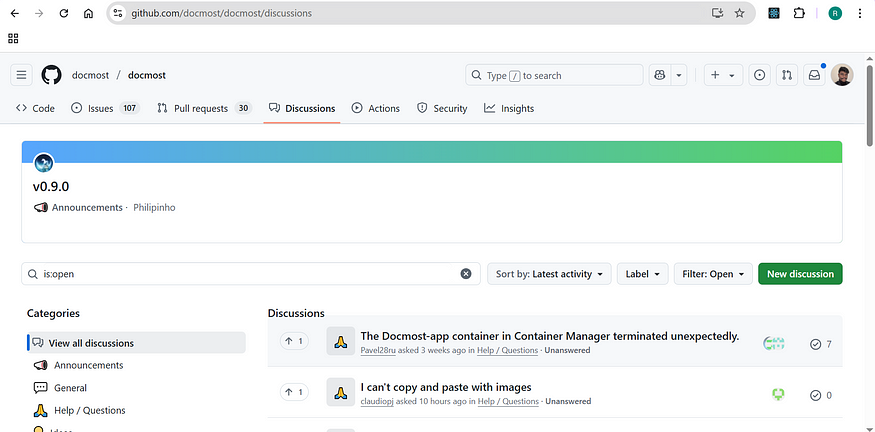Open the notifications inbox icon

point(814,75)
